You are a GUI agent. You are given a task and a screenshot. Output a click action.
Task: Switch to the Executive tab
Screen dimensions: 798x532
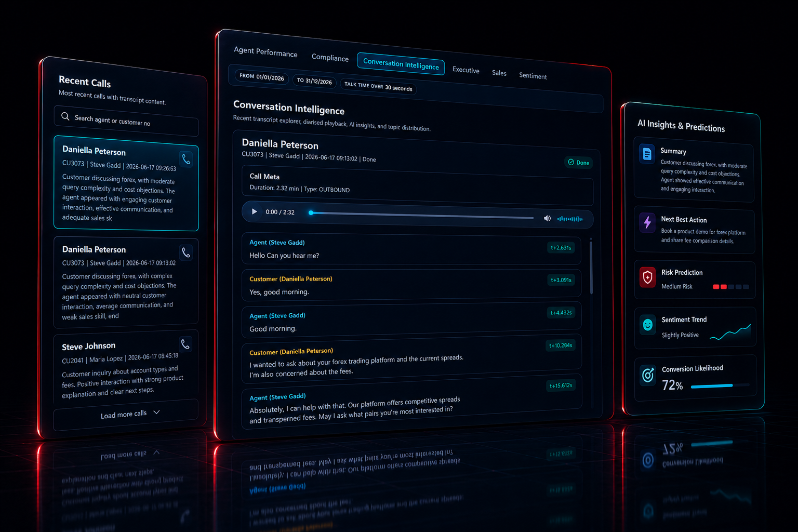466,70
